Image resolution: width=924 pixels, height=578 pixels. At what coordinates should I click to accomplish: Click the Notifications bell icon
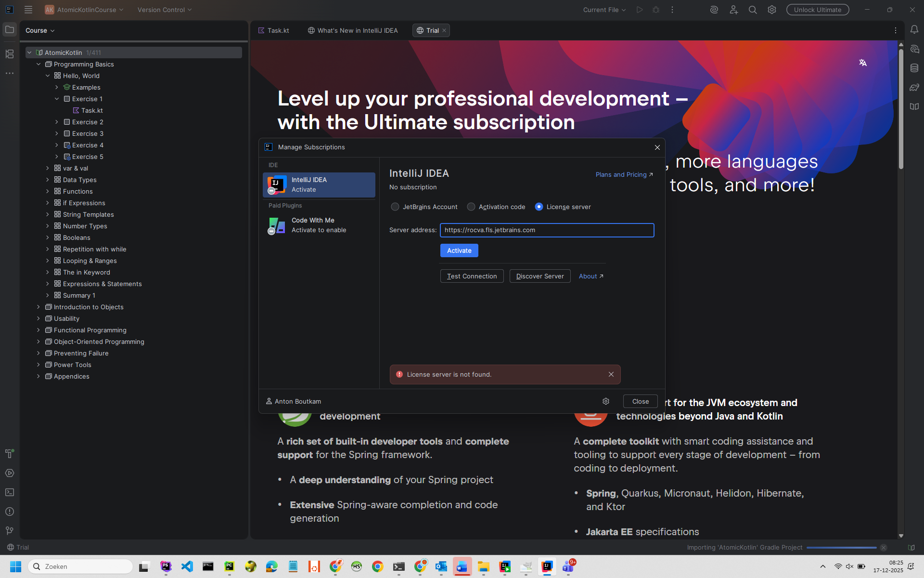click(914, 30)
